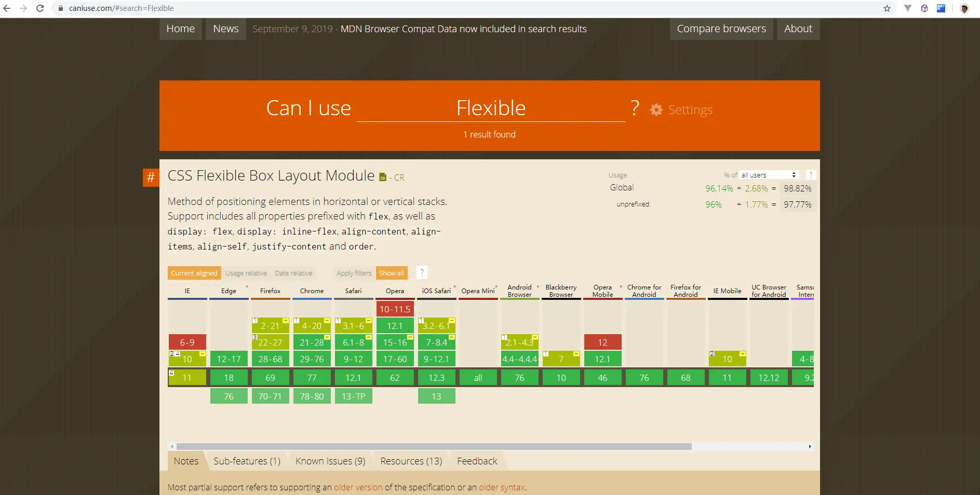Click the Safari 3.1-6 cell

pyautogui.click(x=354, y=326)
